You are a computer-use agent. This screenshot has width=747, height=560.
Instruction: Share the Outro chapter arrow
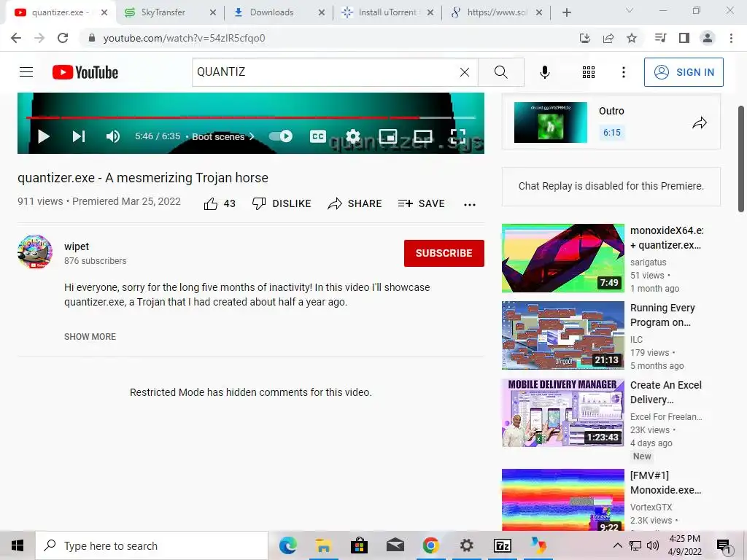tap(700, 123)
